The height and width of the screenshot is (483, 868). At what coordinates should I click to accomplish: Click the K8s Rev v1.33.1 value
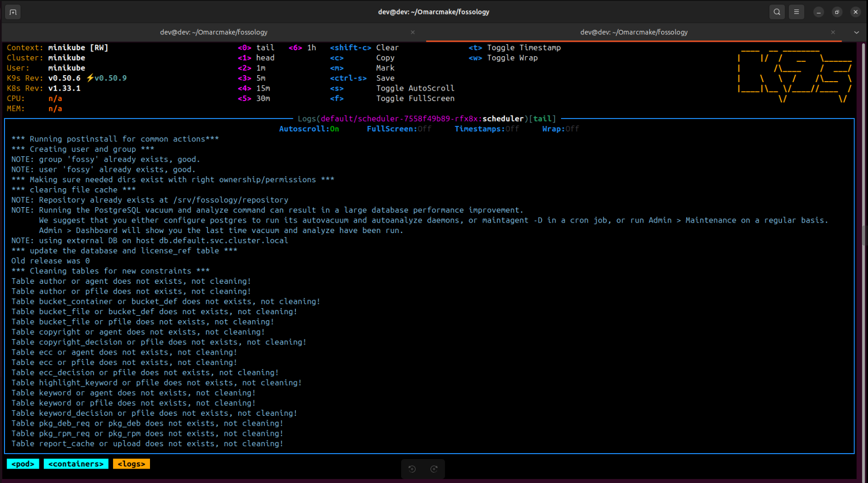point(64,88)
